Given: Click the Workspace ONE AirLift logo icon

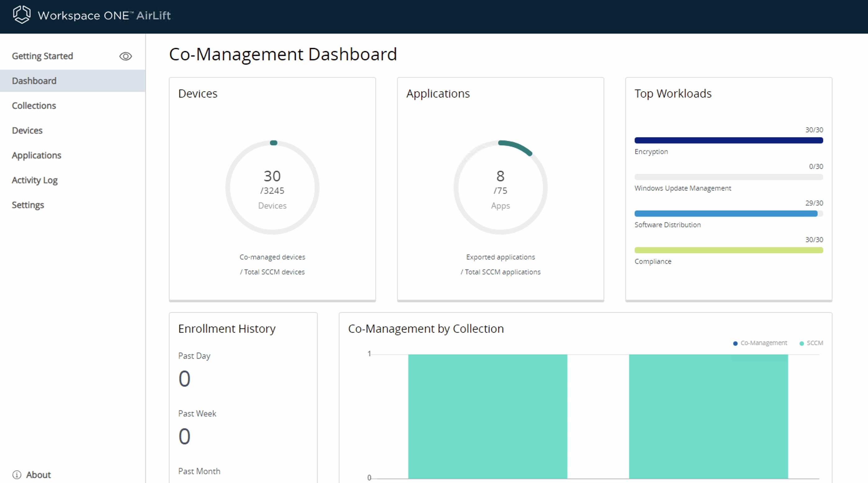Looking at the screenshot, I should click(x=22, y=15).
